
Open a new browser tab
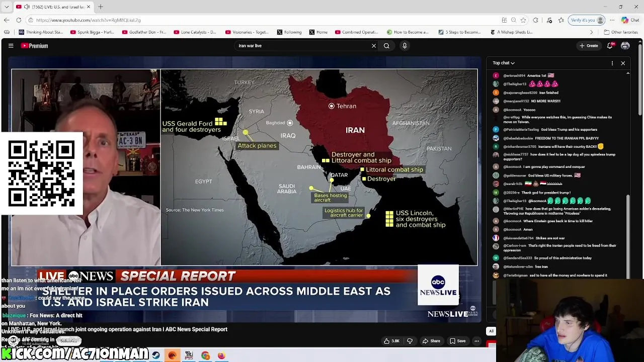[x=101, y=7]
